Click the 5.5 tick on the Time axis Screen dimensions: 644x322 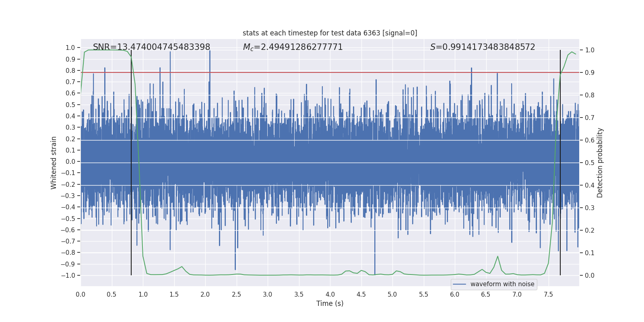tap(423, 294)
